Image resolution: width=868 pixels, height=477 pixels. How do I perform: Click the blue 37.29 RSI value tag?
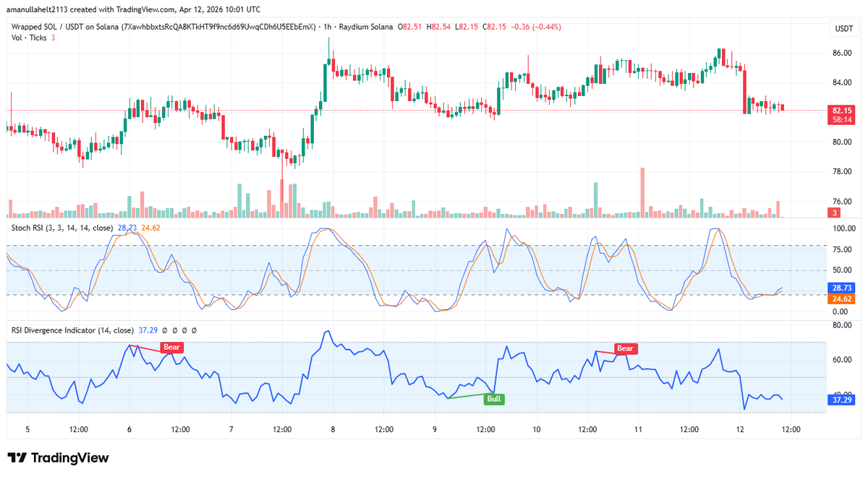click(x=841, y=398)
